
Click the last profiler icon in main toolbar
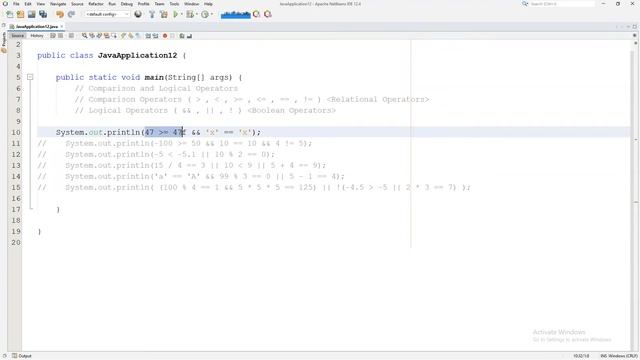pyautogui.click(x=268, y=14)
